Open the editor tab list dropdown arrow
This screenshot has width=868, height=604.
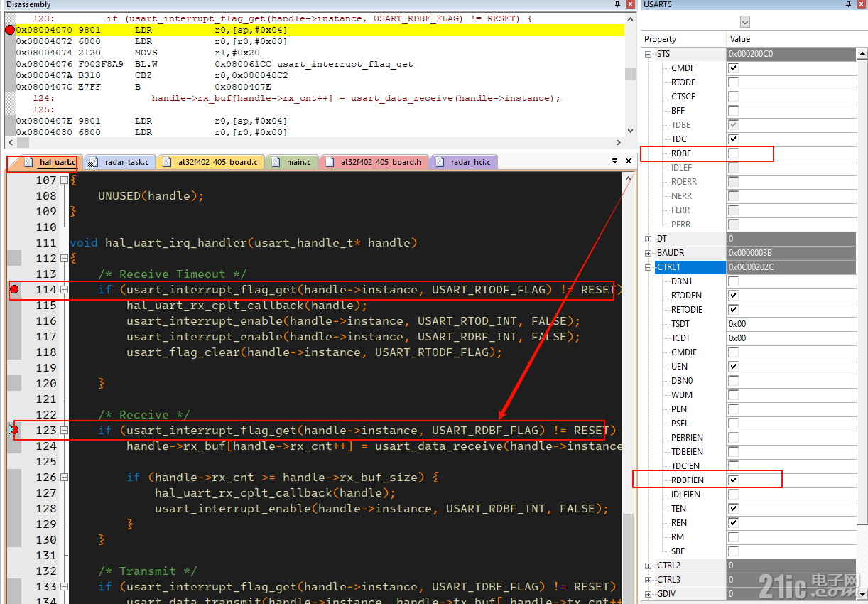click(615, 161)
